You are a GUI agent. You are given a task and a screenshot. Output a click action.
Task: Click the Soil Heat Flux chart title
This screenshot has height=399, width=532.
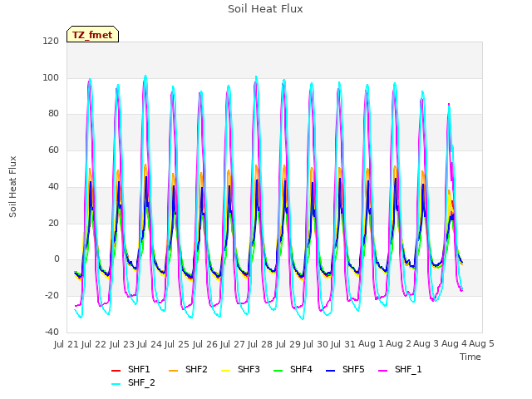pyautogui.click(x=265, y=9)
